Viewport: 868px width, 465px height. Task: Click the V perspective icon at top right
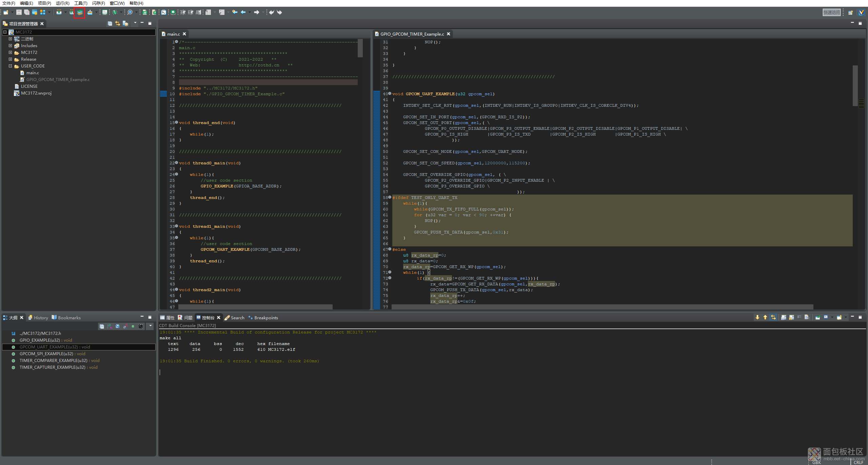point(862,13)
